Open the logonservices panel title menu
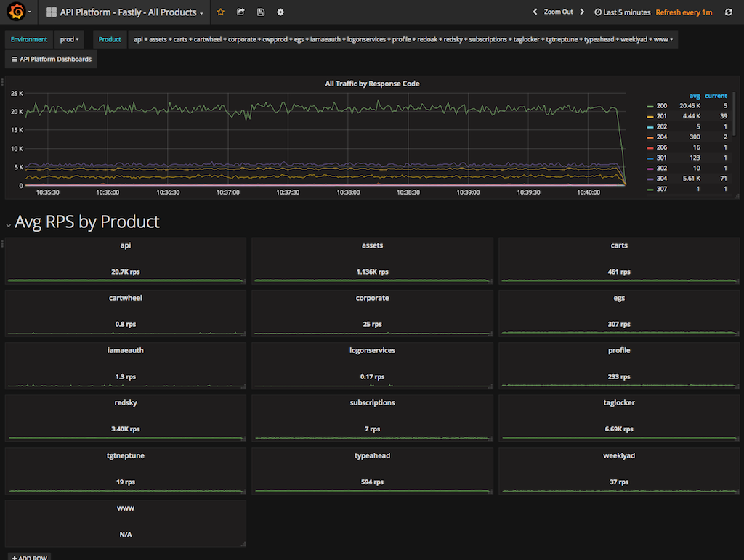744x560 pixels. (372, 350)
